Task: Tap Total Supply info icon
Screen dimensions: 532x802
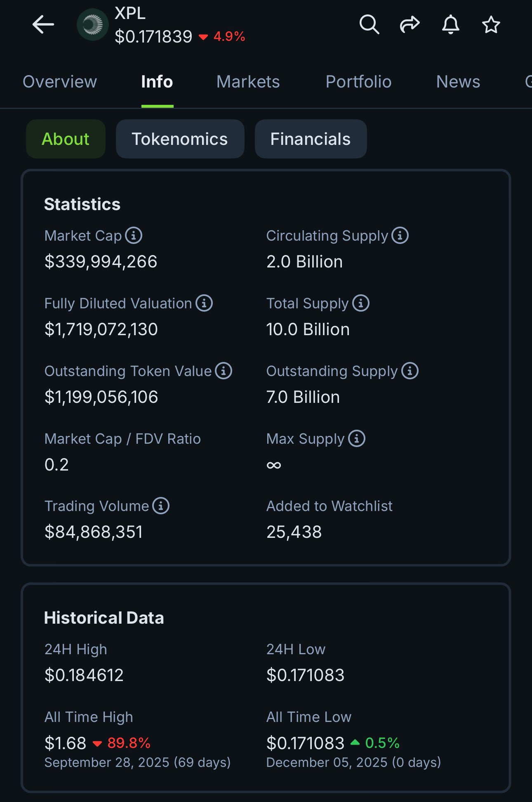Action: [x=361, y=303]
